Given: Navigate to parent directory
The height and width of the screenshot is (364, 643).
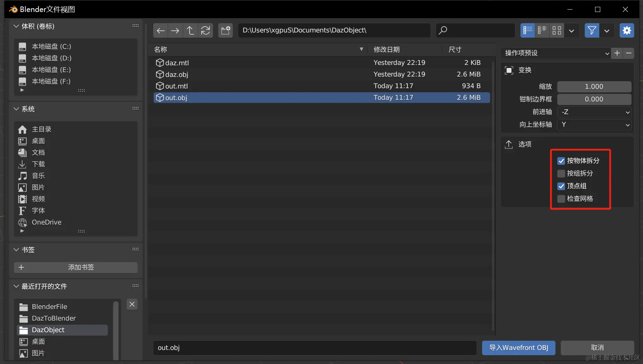Looking at the screenshot, I should (190, 30).
